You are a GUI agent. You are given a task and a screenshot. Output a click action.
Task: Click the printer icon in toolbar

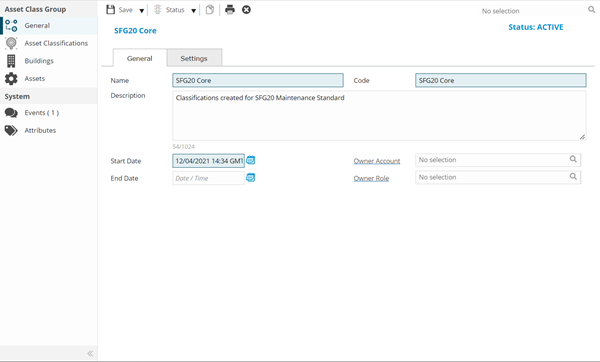pyautogui.click(x=230, y=10)
